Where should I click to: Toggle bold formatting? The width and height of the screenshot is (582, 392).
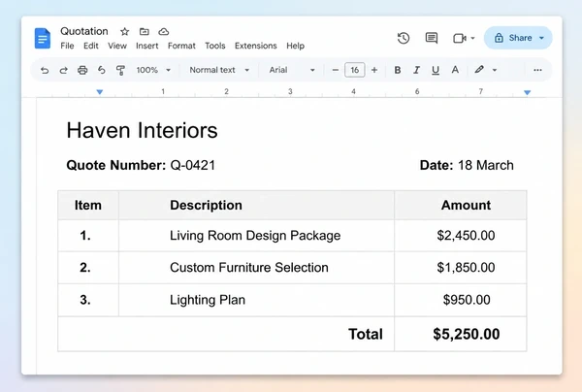398,70
